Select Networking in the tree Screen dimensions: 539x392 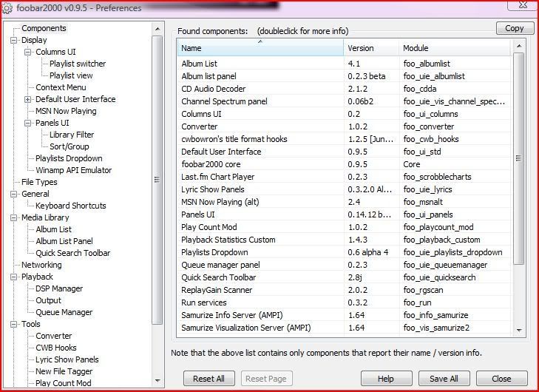41,265
